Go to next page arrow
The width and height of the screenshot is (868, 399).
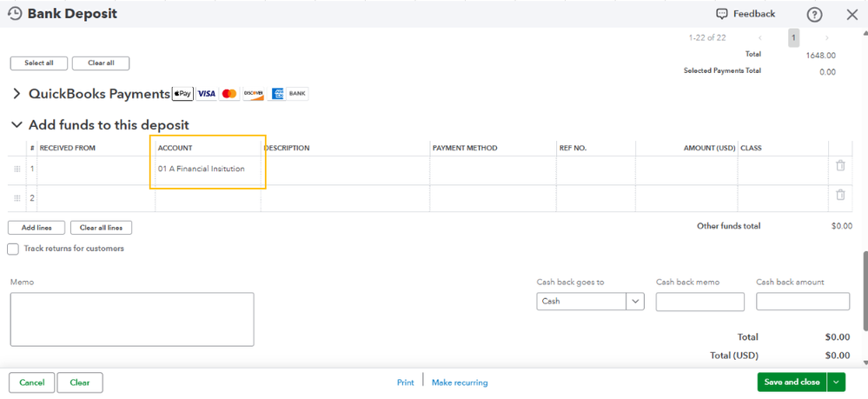pyautogui.click(x=826, y=38)
